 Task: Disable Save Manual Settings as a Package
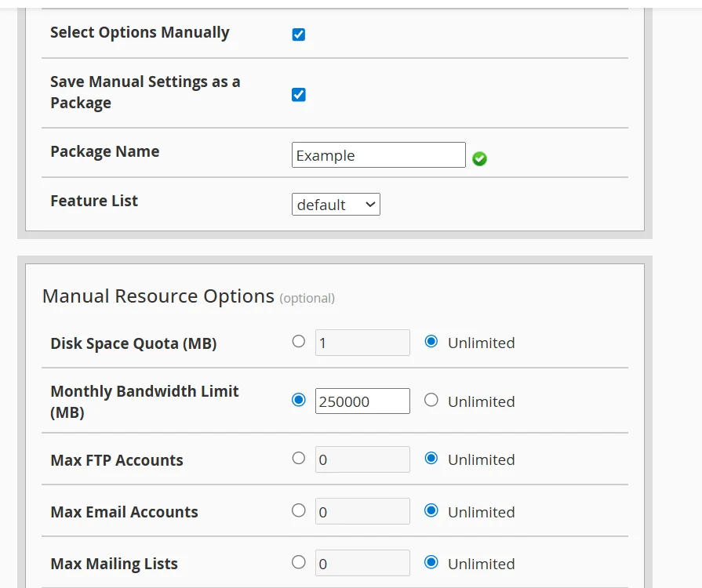tap(298, 94)
